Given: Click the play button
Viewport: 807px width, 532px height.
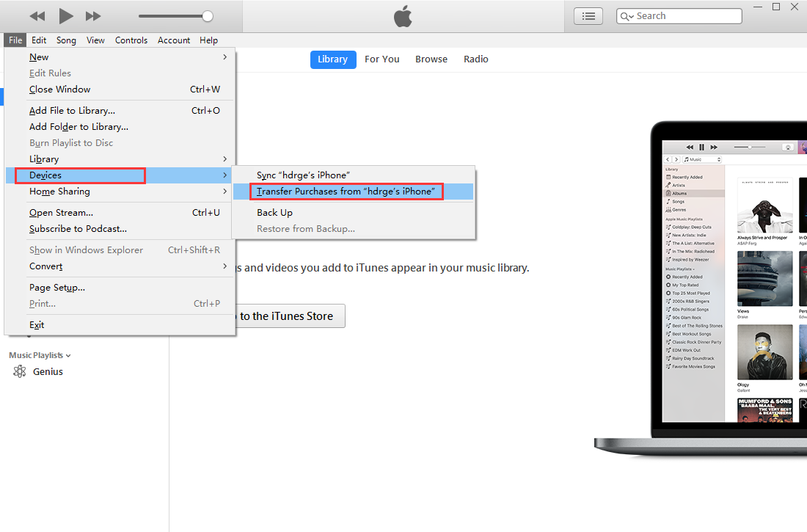Looking at the screenshot, I should (65, 16).
